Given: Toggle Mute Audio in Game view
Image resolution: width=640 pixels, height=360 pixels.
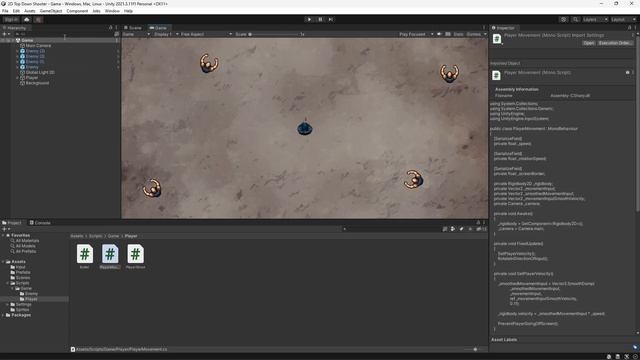Looking at the screenshot, I should point(439,34).
